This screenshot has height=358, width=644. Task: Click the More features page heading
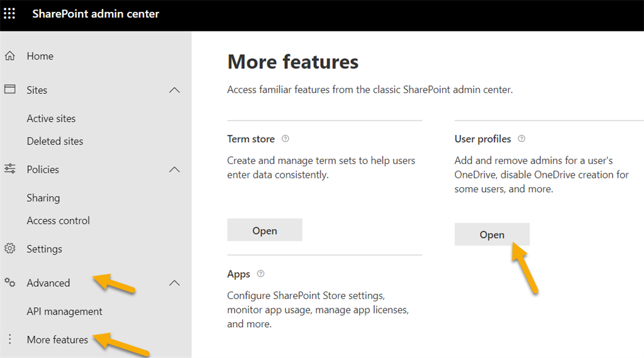pyautogui.click(x=293, y=62)
